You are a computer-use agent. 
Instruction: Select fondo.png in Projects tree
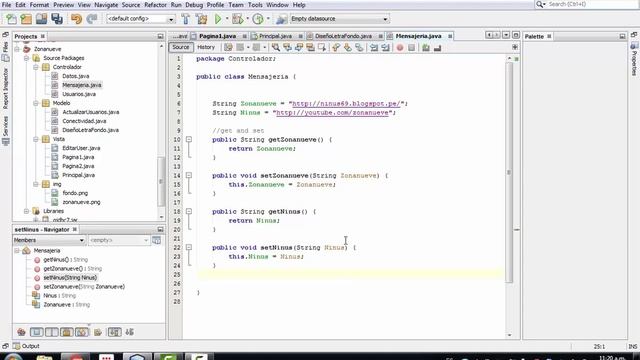coord(75,193)
